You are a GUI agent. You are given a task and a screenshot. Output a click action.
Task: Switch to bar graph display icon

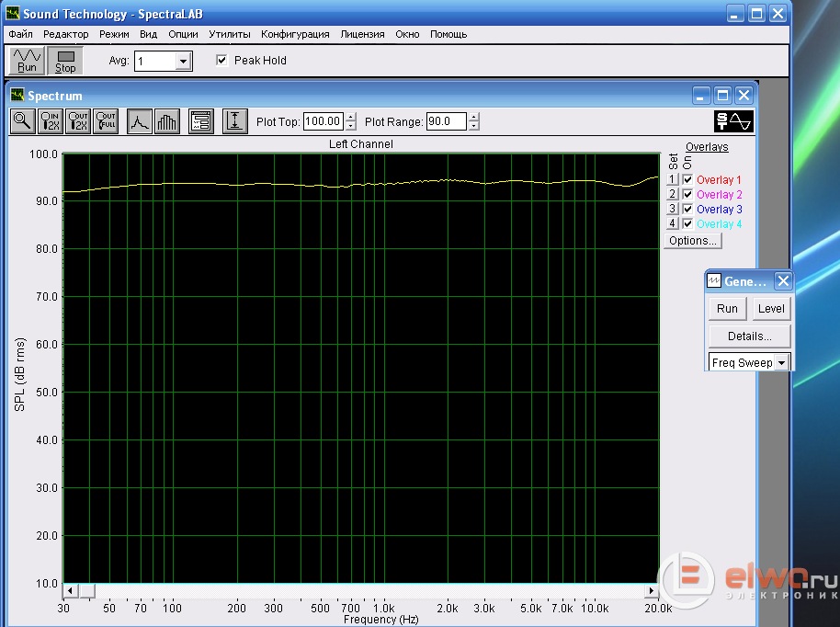pos(166,120)
